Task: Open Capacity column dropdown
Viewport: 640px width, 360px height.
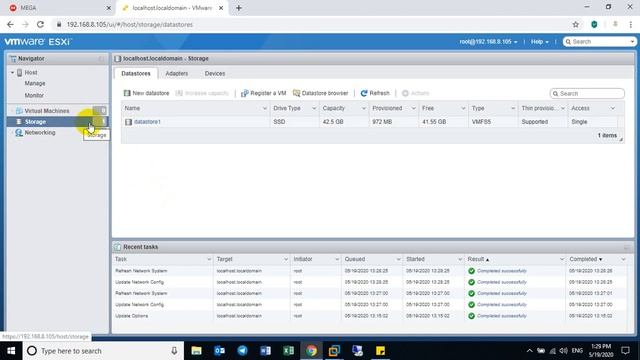Action: [364, 108]
